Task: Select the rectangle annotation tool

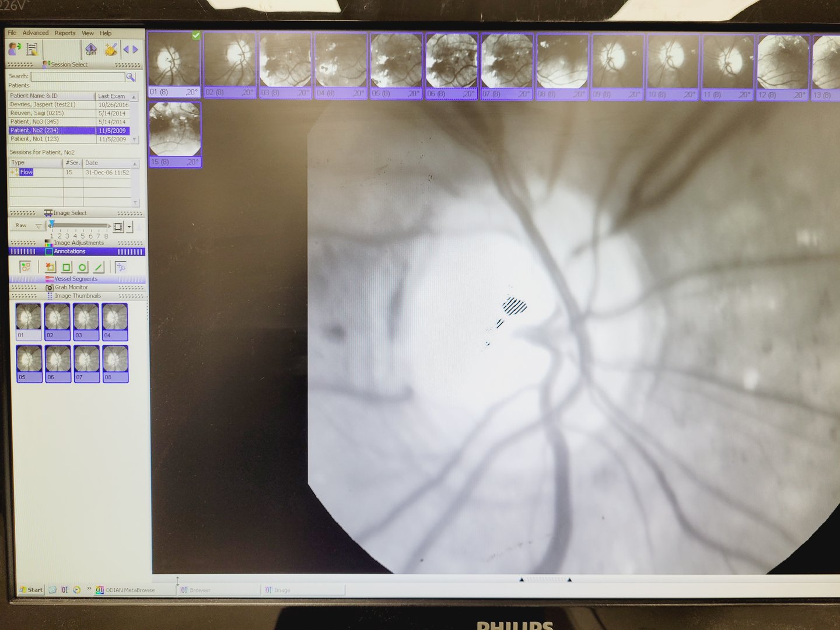Action: pyautogui.click(x=66, y=267)
